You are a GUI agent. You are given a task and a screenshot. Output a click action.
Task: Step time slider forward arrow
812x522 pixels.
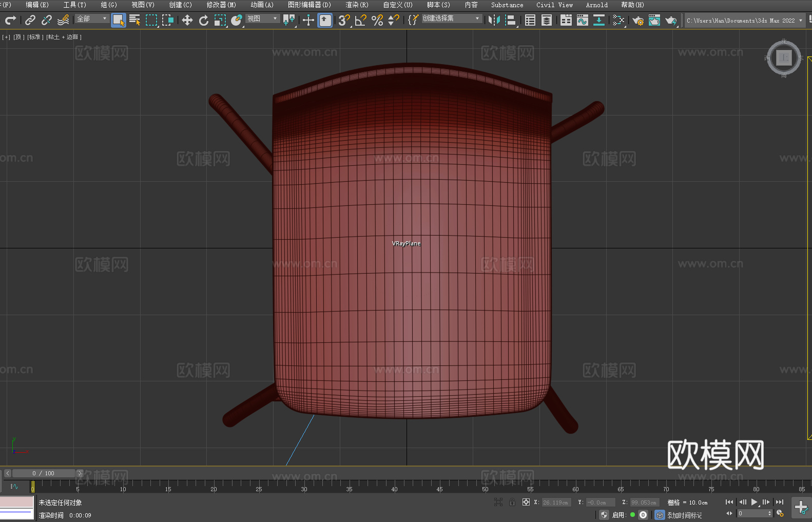80,473
